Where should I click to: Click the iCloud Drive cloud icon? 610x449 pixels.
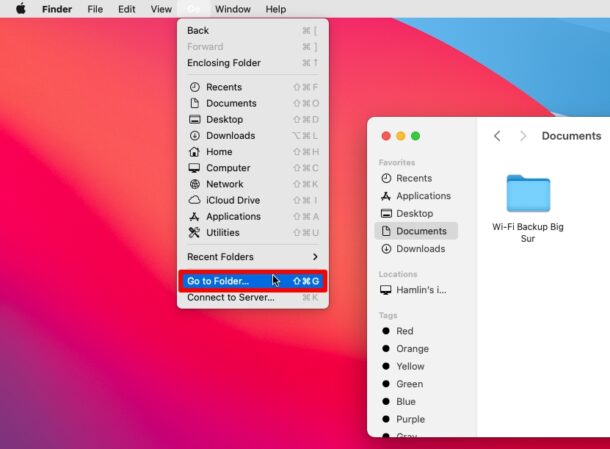tap(195, 200)
